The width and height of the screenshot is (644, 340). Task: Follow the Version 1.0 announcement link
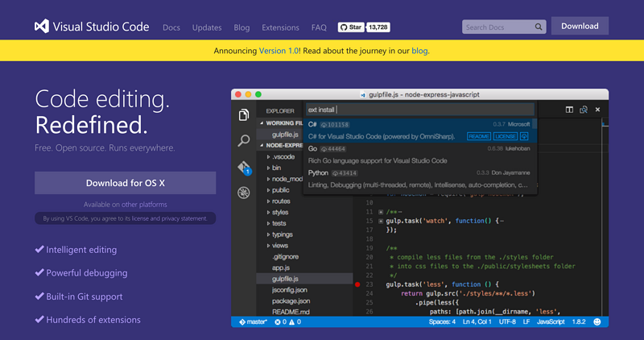[278, 51]
